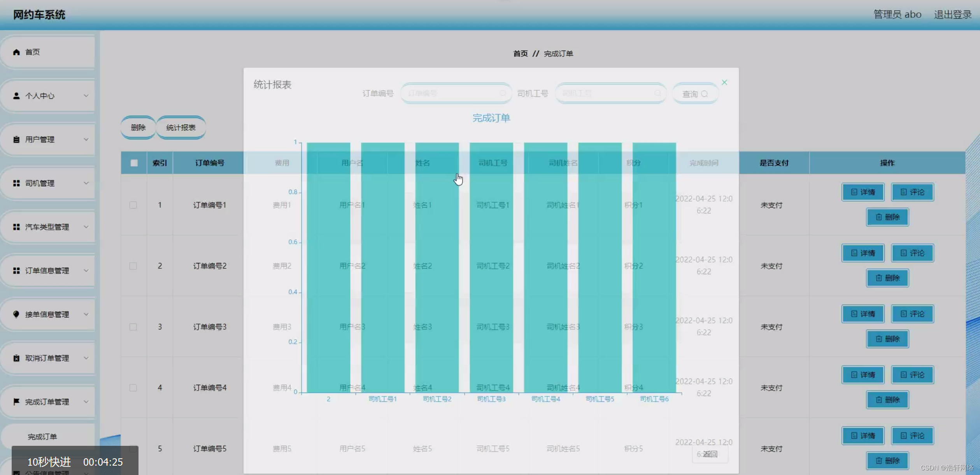Click the grid icon beside 司机管理
Image resolution: width=980 pixels, height=475 pixels.
click(x=16, y=183)
